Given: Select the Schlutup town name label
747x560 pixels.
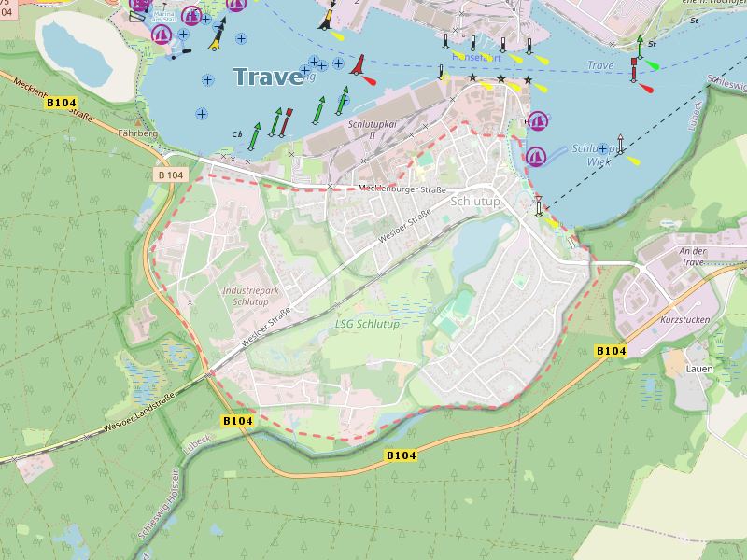Looking at the screenshot, I should [474, 202].
